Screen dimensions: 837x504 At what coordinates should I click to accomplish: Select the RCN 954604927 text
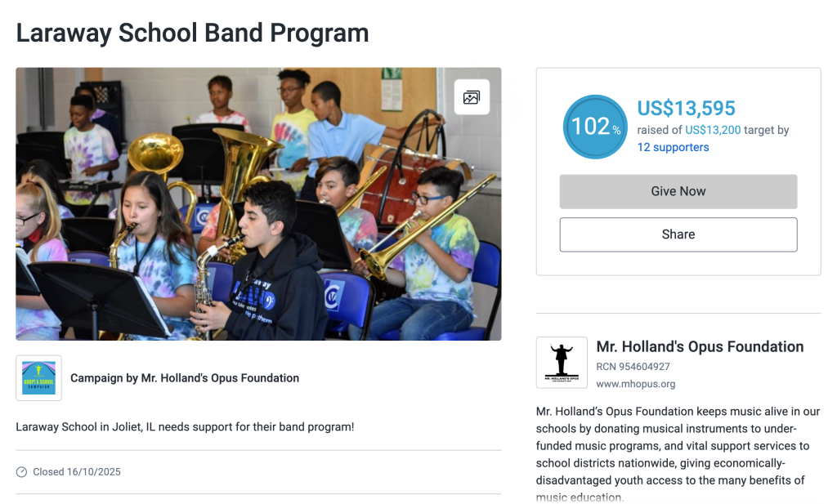click(x=633, y=367)
